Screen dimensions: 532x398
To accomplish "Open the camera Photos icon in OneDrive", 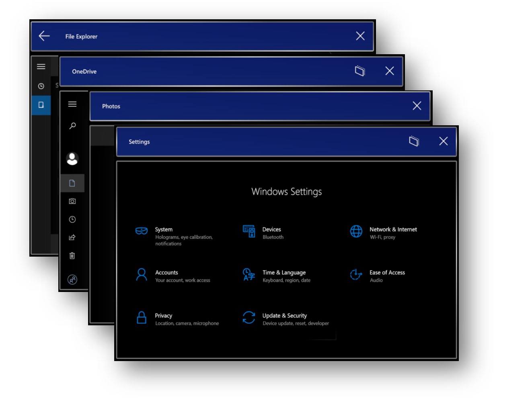I will point(72,201).
